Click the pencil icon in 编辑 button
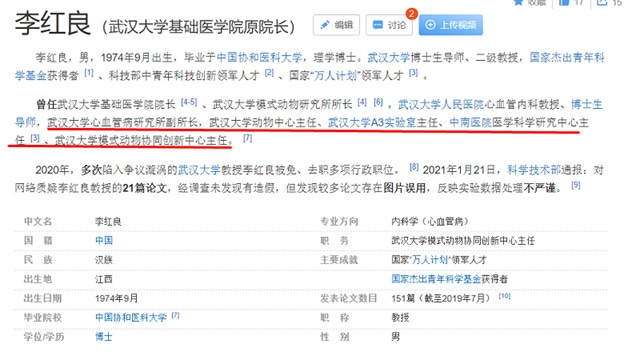This screenshot has height=360, width=624. point(325,25)
